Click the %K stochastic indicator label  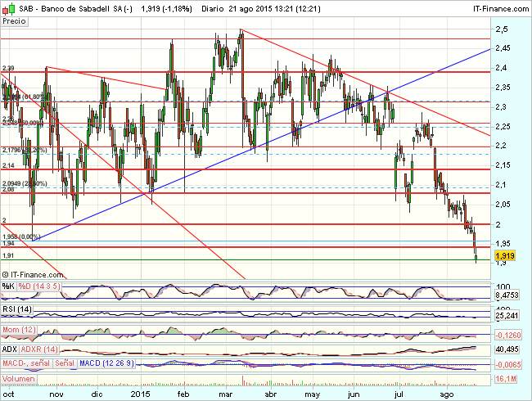[x=8, y=286]
